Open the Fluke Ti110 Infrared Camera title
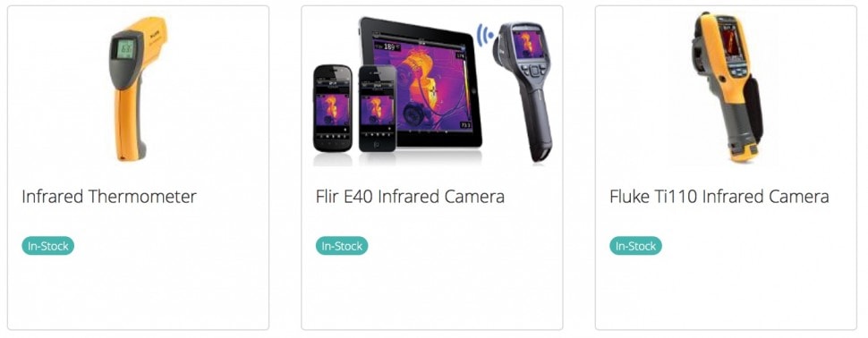The width and height of the screenshot is (868, 338). pyautogui.click(x=719, y=197)
